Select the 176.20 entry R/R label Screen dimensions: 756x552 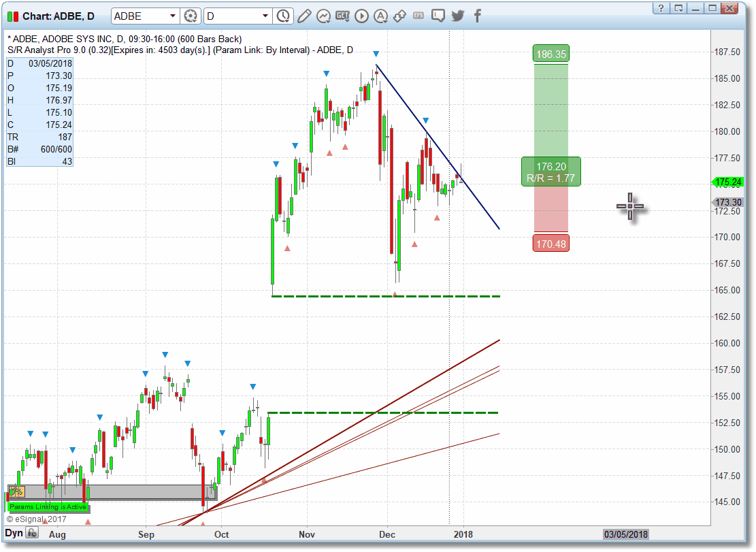point(551,172)
